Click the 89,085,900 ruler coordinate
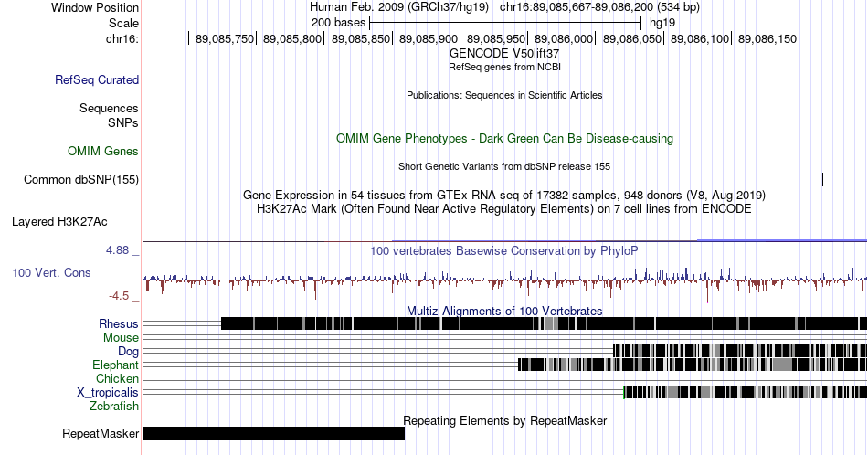 coord(428,38)
